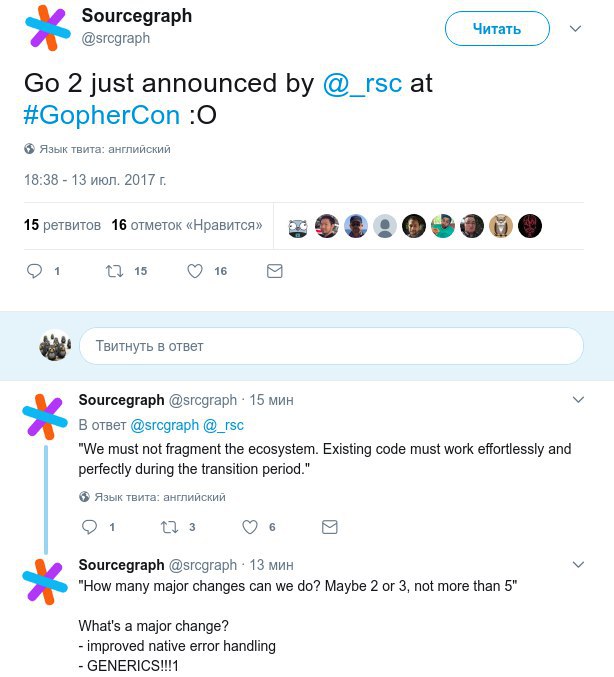Retweet the 'fragment the ecosystem' reply
This screenshot has width=614, height=677.
point(168,527)
